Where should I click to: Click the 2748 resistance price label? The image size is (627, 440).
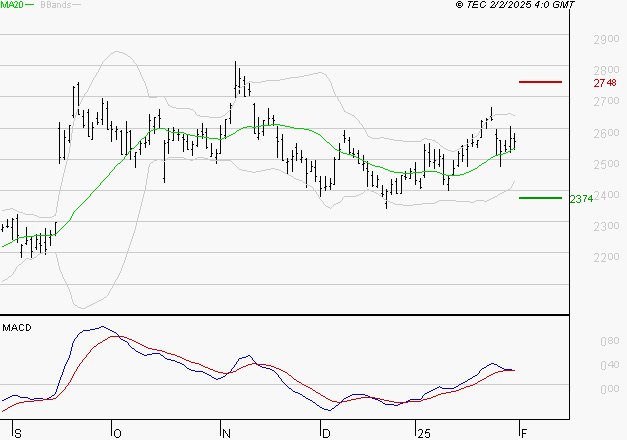pos(605,83)
